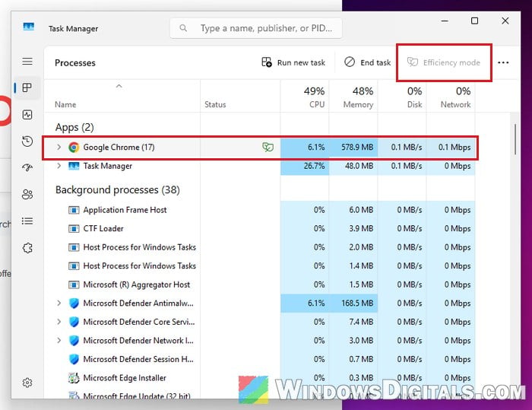
Task: Click the Microsoft Defender Antimalware shield icon
Action: (x=74, y=303)
